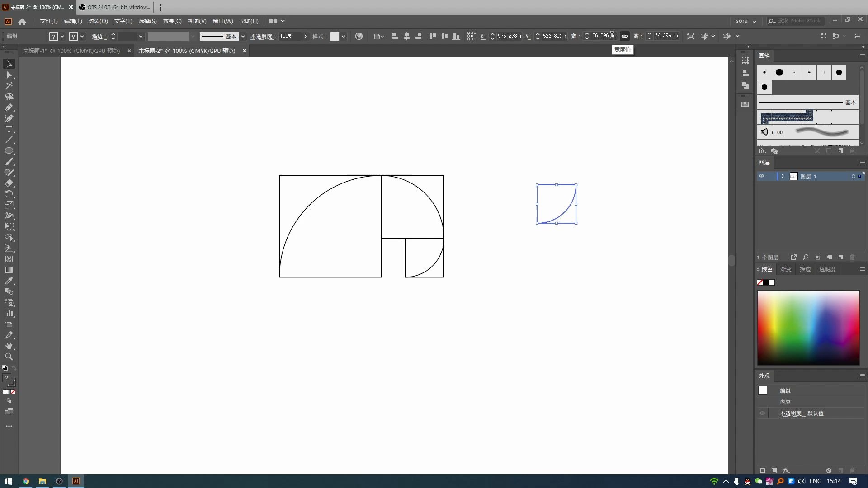Open stroke color dropdown arrow
Viewport: 868px width, 488px height.
pos(82,36)
